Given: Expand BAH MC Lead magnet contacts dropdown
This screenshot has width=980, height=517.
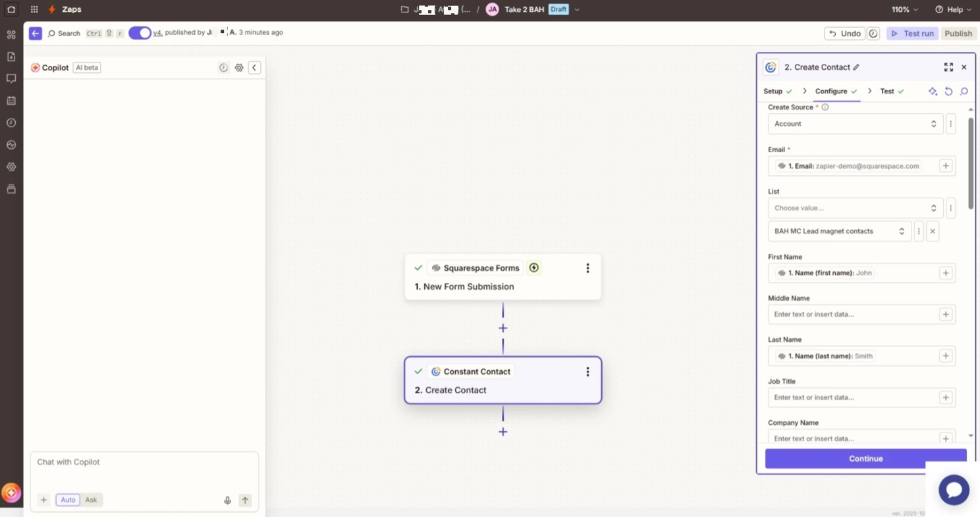Looking at the screenshot, I should 838,231.
